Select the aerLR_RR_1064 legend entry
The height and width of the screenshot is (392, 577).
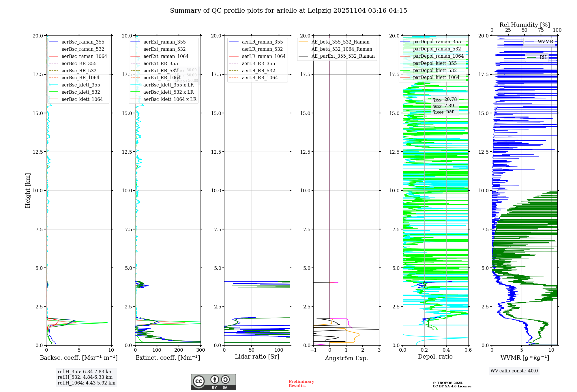coord(260,78)
